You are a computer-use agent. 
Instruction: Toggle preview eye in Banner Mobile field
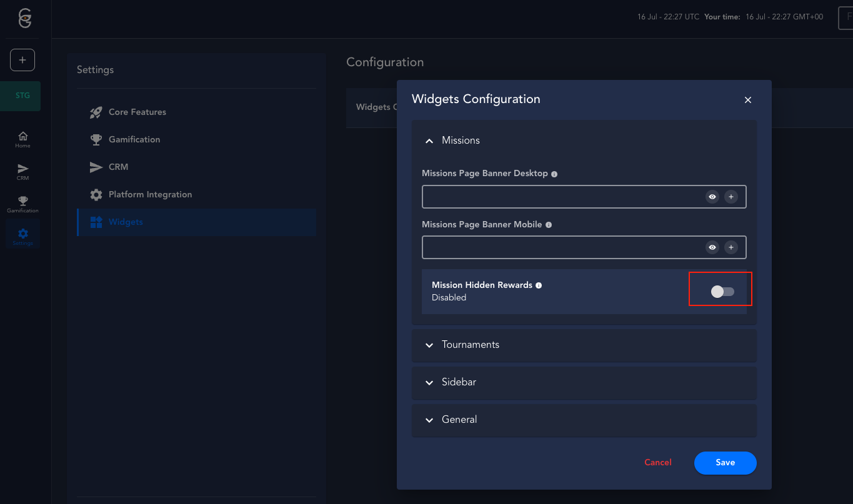tap(712, 247)
